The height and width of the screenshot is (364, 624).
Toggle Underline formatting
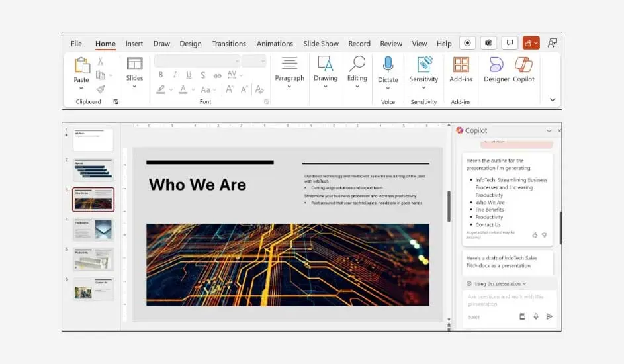pos(189,75)
